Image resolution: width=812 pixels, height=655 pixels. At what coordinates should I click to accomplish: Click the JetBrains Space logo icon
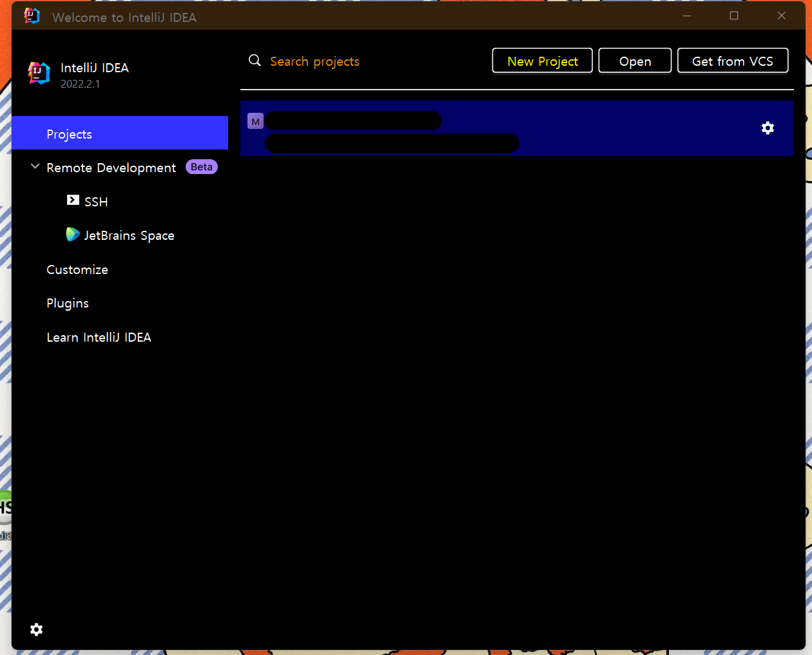pos(73,235)
